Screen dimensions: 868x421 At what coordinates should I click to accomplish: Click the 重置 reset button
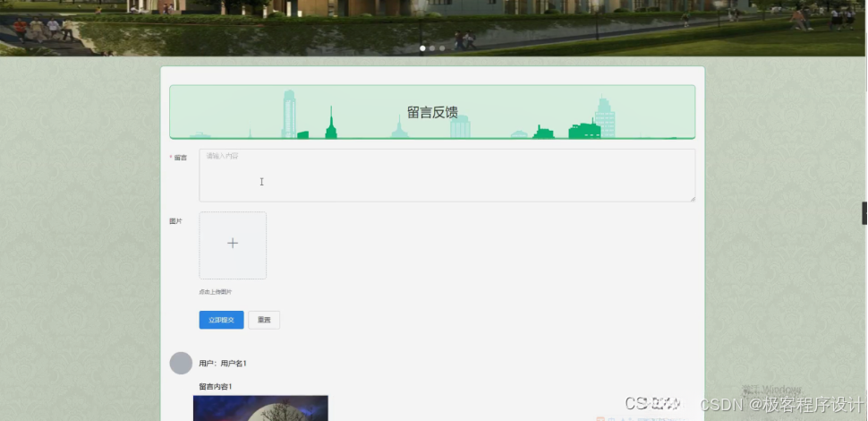(x=264, y=320)
